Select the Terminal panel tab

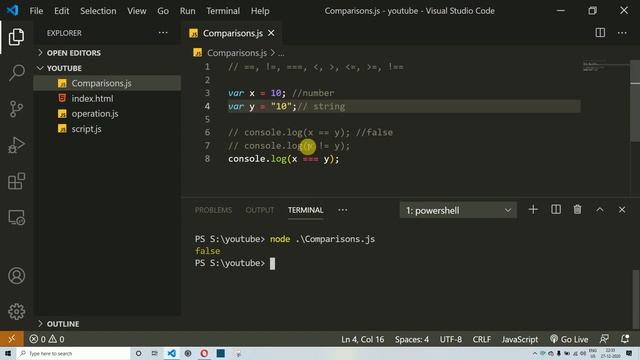tap(306, 210)
